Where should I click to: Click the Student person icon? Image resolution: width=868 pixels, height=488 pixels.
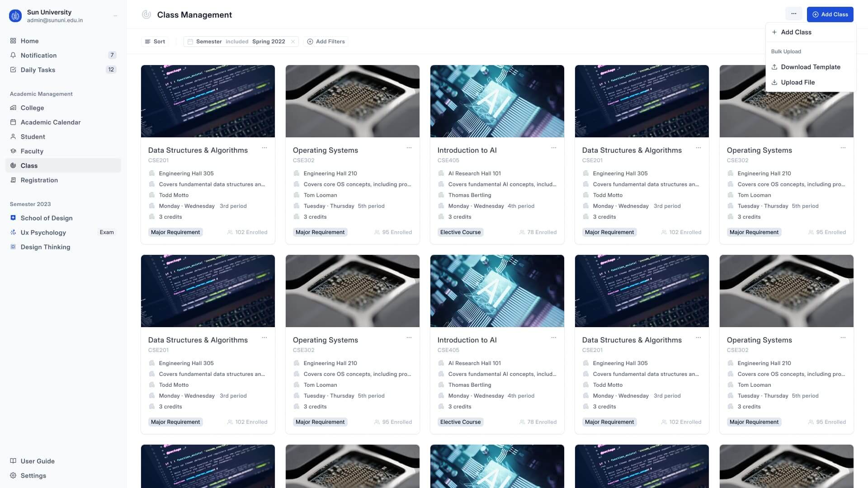click(13, 136)
